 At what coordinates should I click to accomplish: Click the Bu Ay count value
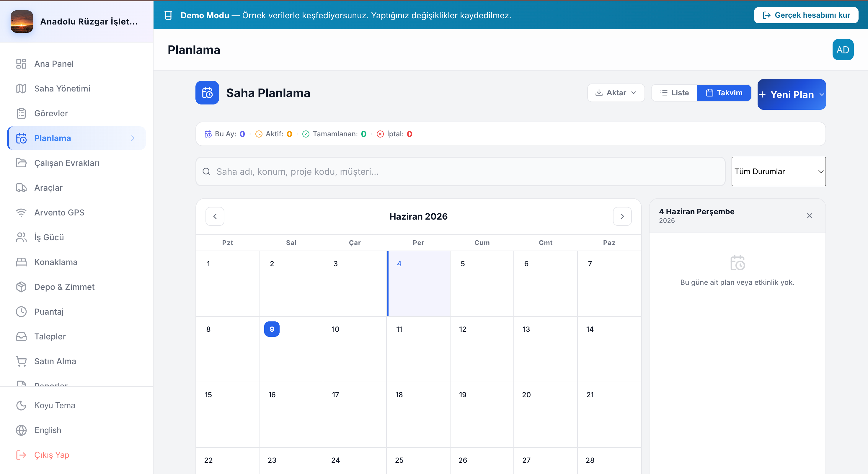(242, 134)
